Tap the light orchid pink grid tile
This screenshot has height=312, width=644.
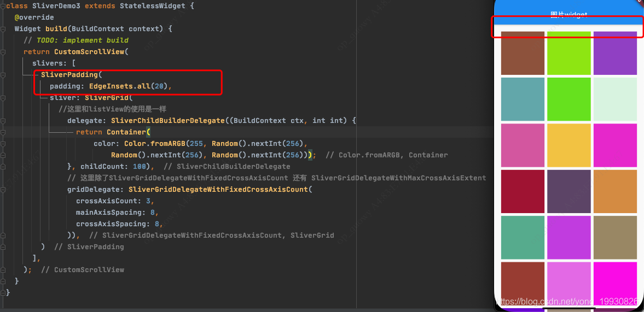569,284
